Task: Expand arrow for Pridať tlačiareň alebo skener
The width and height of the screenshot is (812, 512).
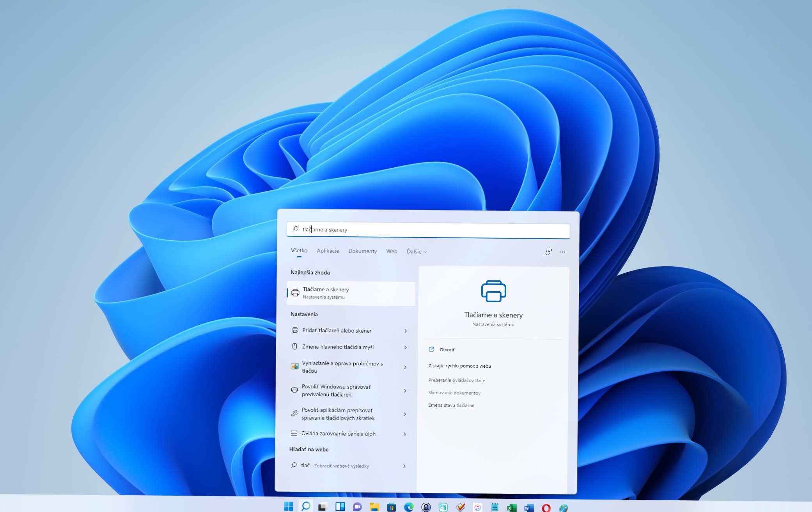Action: click(406, 331)
